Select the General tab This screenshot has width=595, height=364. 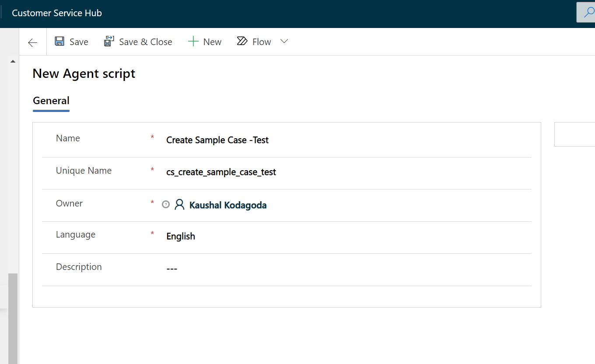[51, 101]
